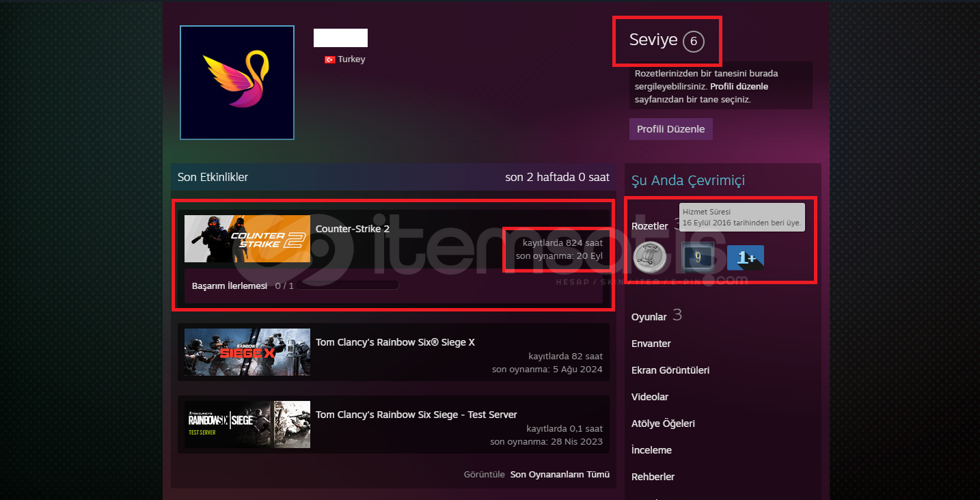The width and height of the screenshot is (980, 500).
Task: Open the Videolar link
Action: (650, 397)
